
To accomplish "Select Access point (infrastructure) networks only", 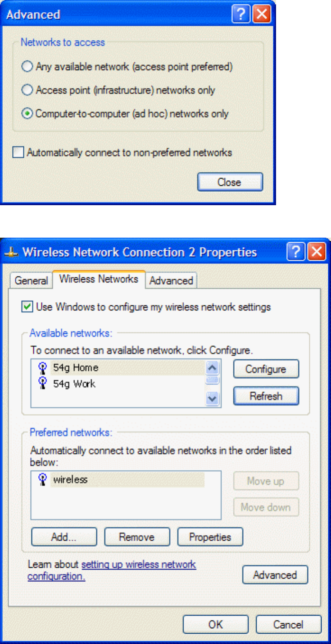I will pos(28,90).
